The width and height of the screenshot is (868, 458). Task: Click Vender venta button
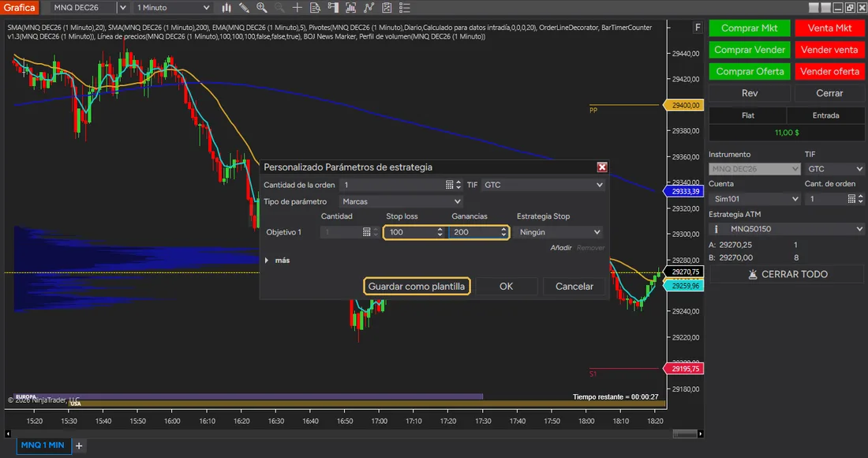(829, 50)
